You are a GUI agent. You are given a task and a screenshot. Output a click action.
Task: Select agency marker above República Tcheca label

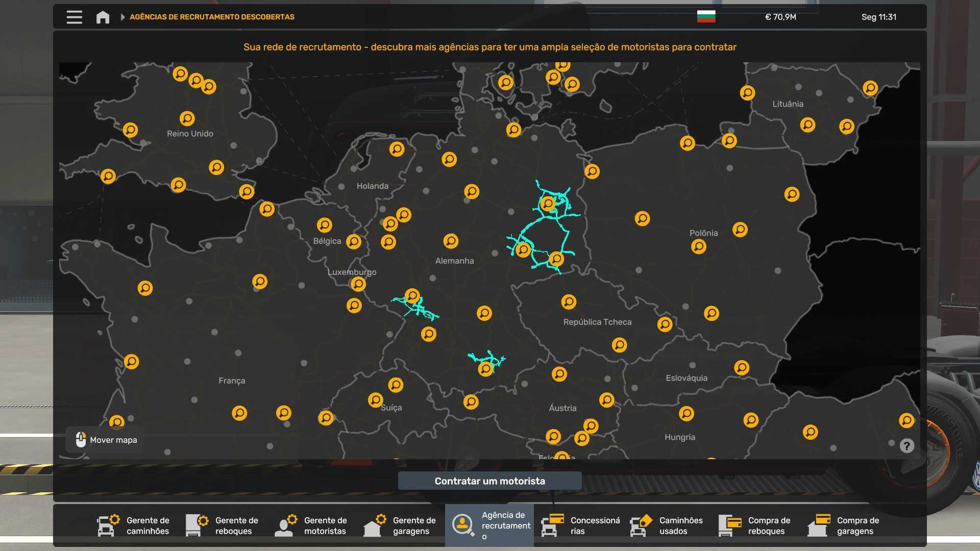[569, 302]
